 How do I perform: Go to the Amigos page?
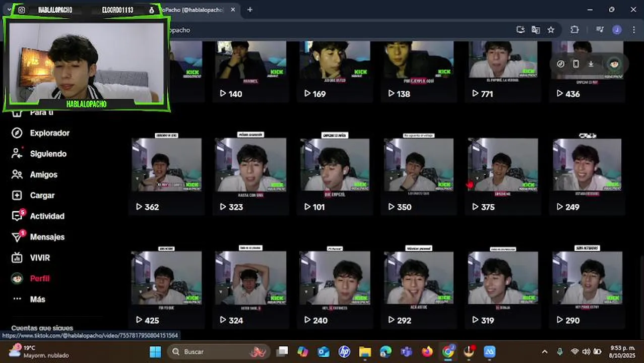point(35,174)
